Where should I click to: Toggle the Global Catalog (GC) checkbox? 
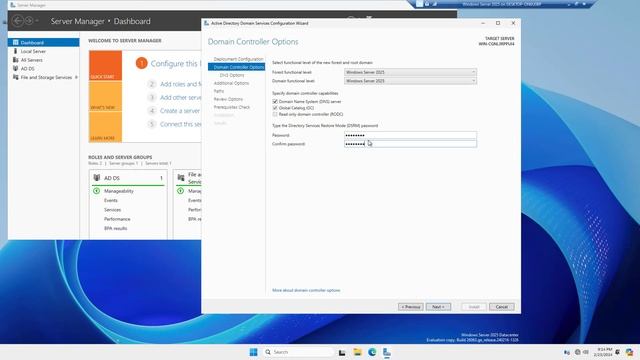click(x=275, y=108)
